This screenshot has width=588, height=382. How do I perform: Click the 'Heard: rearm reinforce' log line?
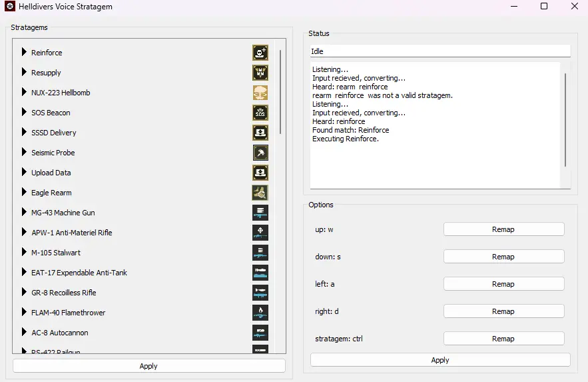pyautogui.click(x=350, y=87)
